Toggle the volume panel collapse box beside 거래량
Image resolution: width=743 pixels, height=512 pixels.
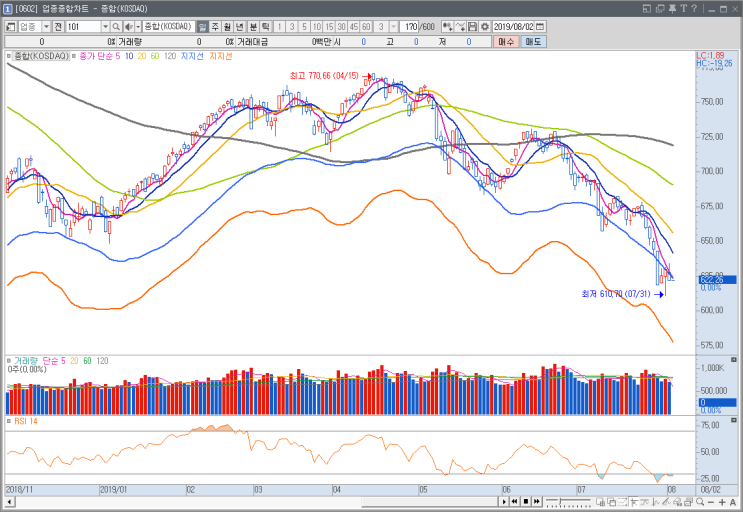(x=9, y=361)
